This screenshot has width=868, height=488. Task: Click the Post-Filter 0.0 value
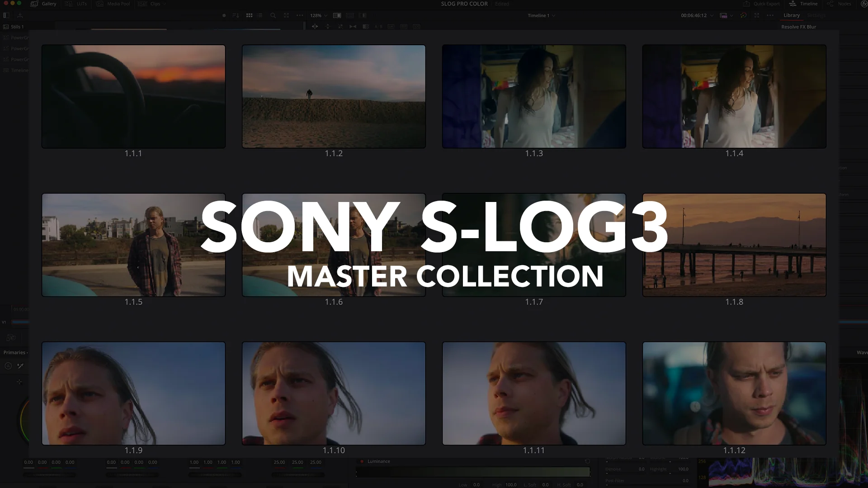tap(685, 481)
